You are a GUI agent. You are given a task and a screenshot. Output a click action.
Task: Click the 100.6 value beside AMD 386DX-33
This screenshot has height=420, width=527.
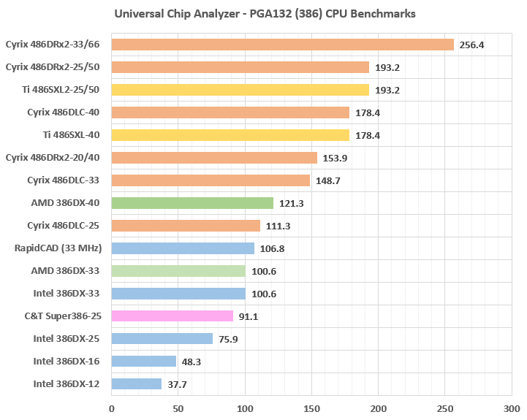tap(264, 271)
